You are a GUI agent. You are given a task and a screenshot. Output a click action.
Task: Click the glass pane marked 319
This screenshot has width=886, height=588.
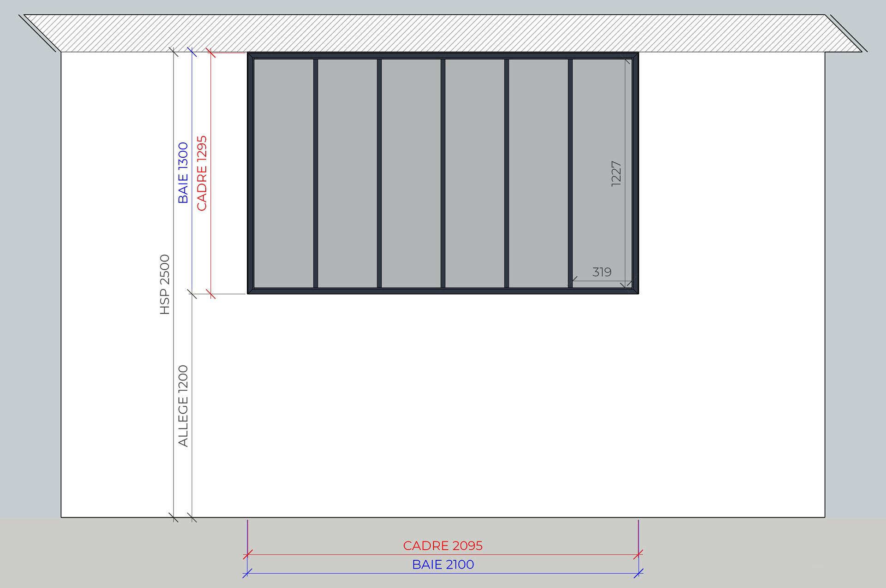point(602,173)
